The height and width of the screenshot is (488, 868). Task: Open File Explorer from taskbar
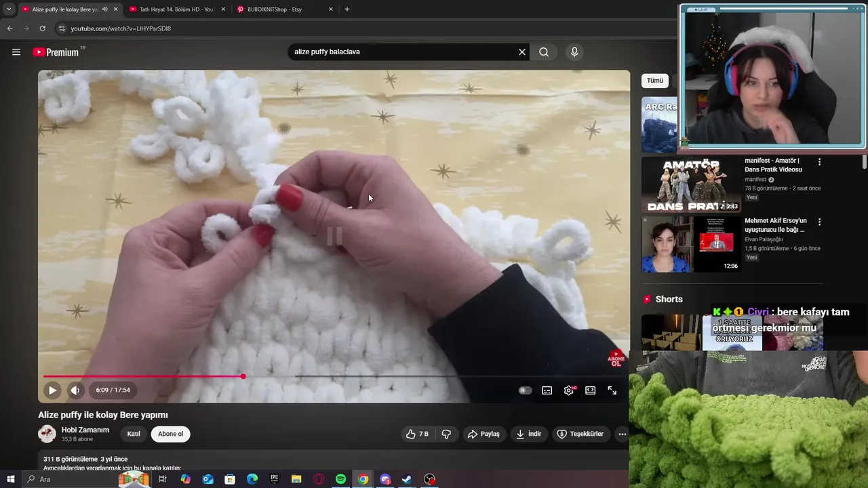pos(296,479)
